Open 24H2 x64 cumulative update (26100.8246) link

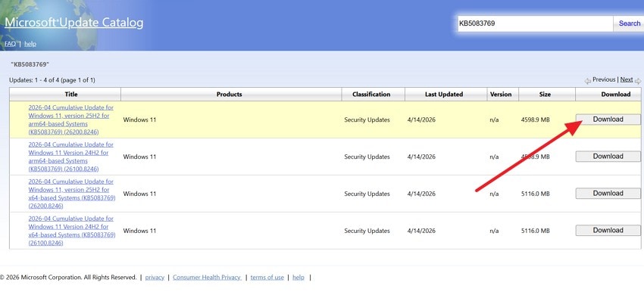click(71, 231)
